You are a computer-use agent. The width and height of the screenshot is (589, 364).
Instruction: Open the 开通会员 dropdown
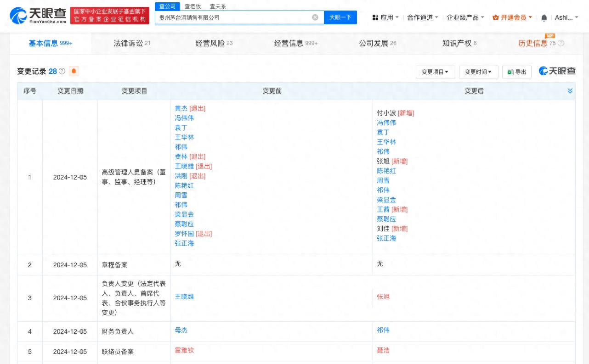tap(512, 17)
